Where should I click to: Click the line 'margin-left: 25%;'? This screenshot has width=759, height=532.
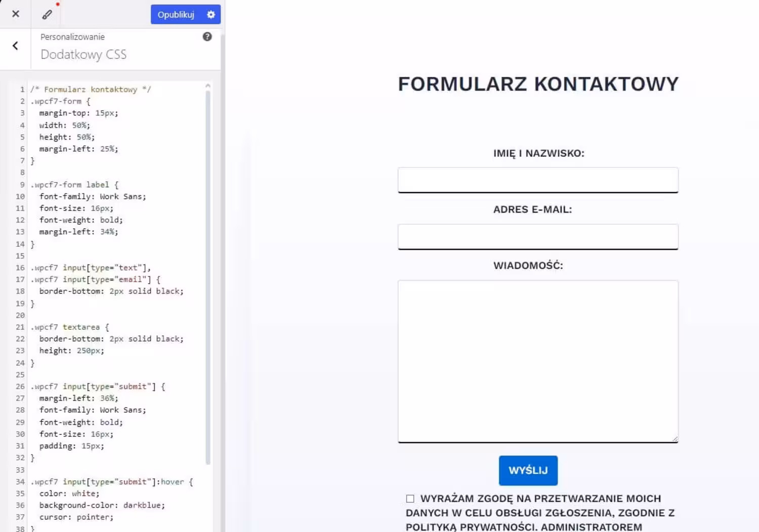(x=78, y=149)
